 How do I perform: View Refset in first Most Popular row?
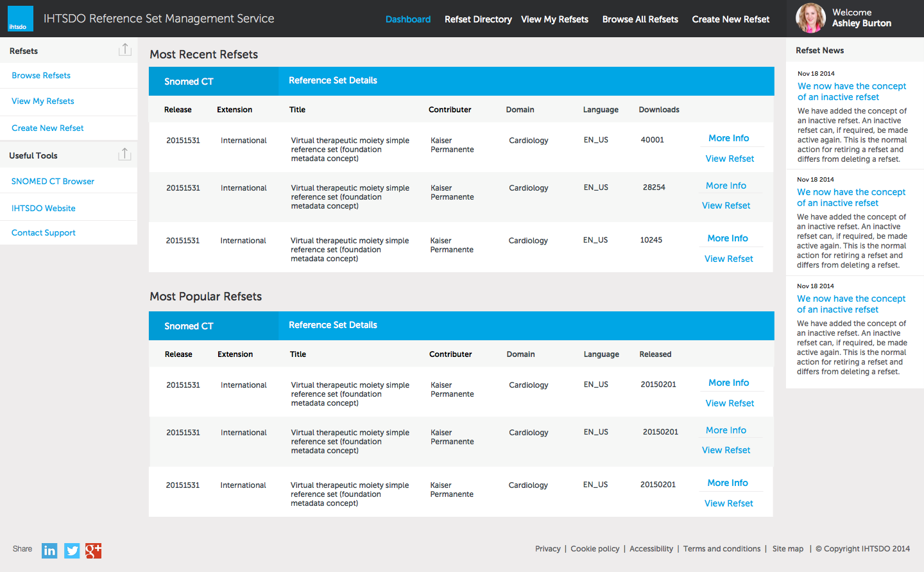[730, 403]
